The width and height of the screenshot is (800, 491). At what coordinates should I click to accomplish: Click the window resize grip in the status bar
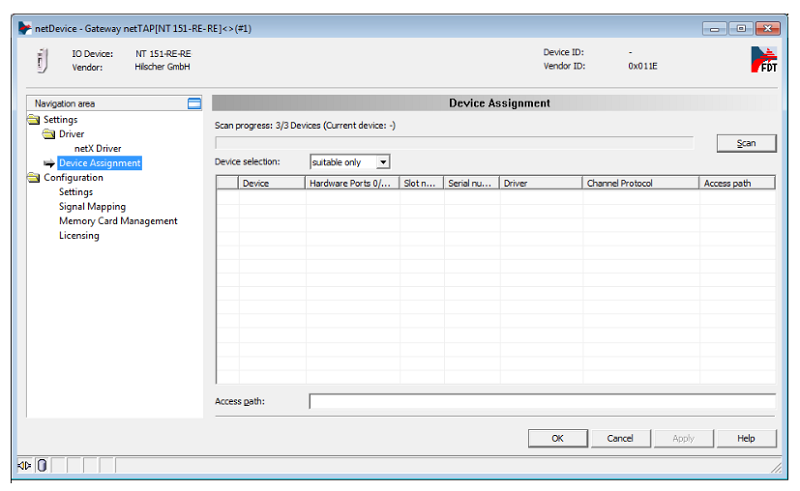[776, 467]
